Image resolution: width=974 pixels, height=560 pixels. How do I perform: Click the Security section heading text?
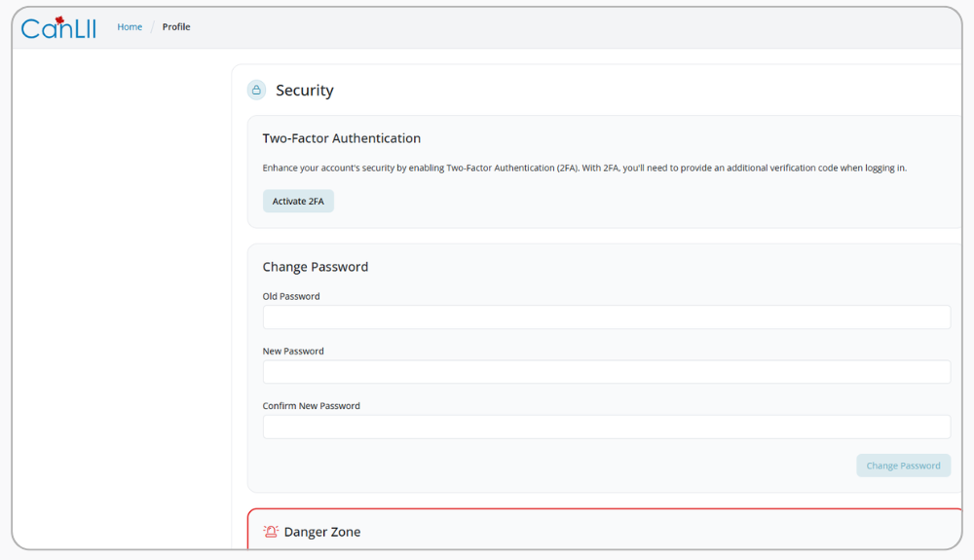pos(304,91)
